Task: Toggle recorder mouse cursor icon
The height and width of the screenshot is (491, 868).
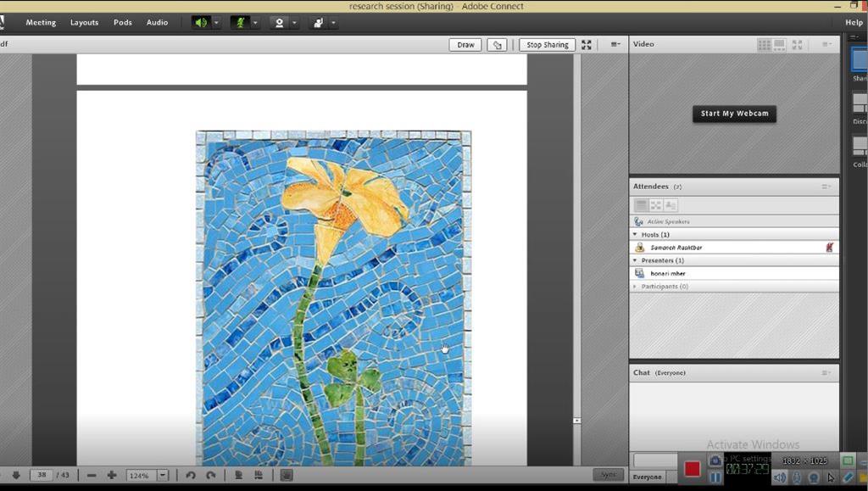Action: [x=831, y=477]
